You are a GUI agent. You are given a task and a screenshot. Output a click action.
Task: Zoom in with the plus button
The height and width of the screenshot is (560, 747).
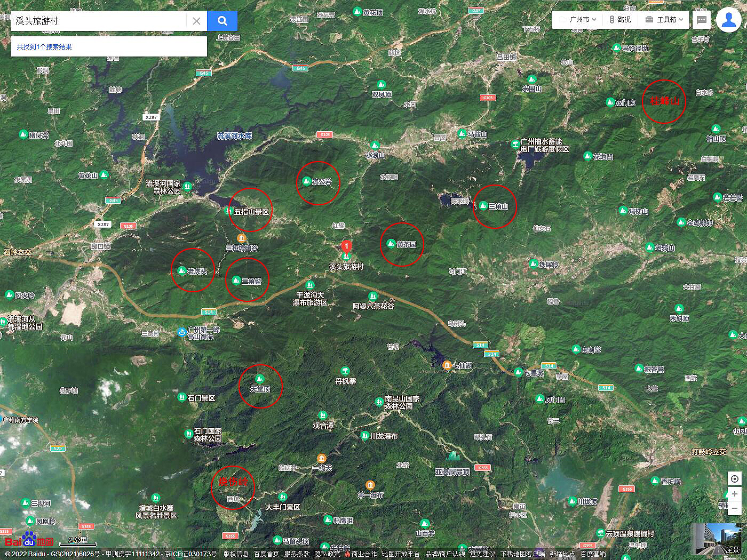(735, 494)
